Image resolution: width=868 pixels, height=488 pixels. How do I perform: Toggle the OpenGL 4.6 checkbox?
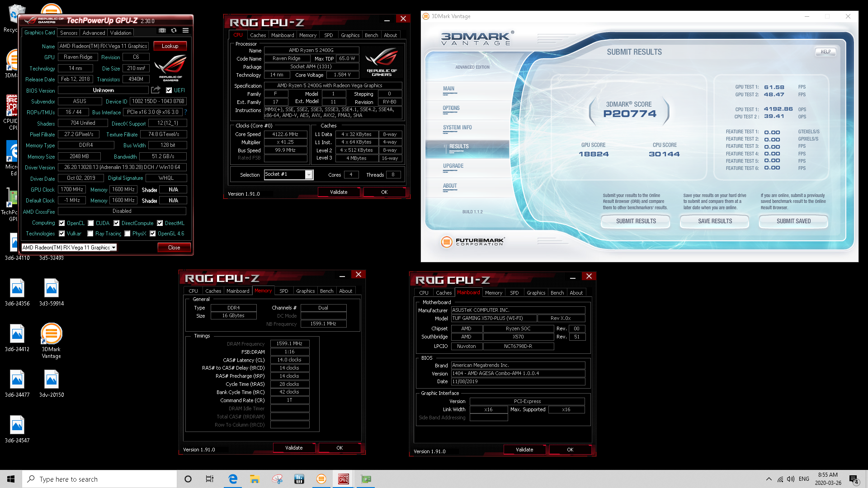[x=153, y=234]
